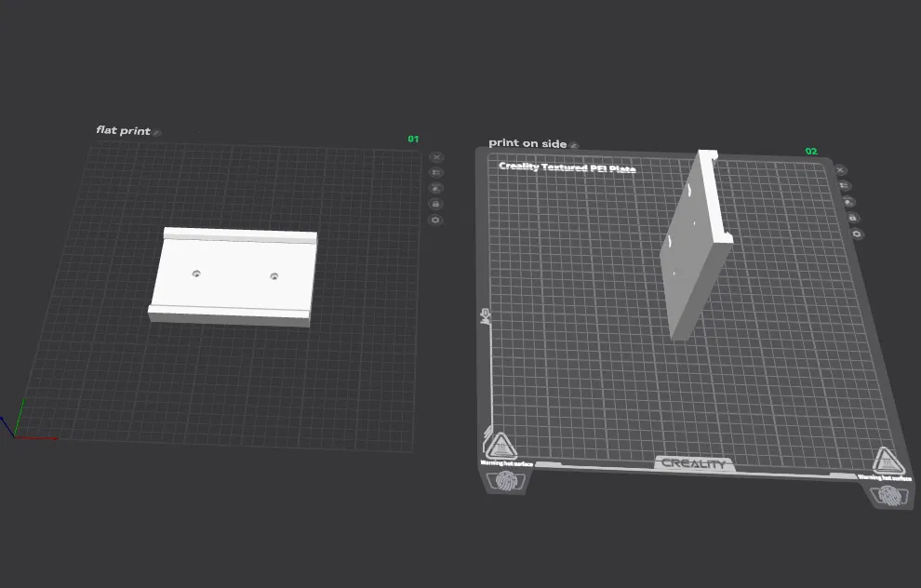Toggle the lock icon for plate 01
The width and height of the screenshot is (921, 588).
coord(435,204)
